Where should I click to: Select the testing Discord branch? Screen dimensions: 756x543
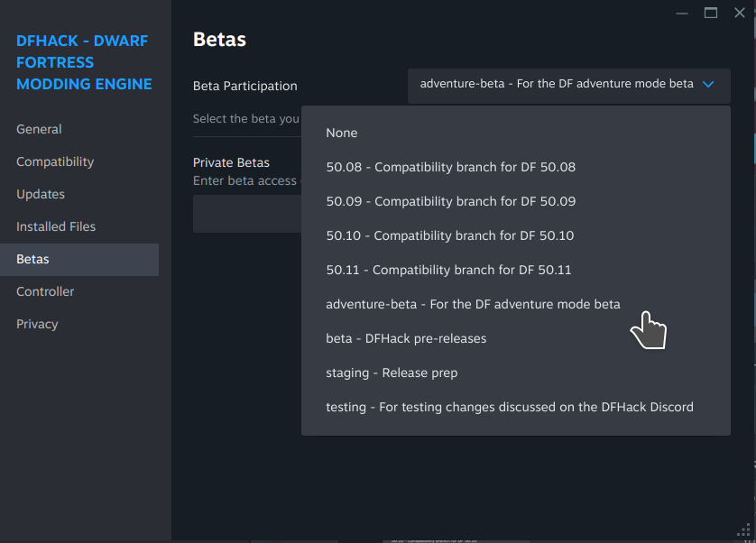tap(510, 407)
